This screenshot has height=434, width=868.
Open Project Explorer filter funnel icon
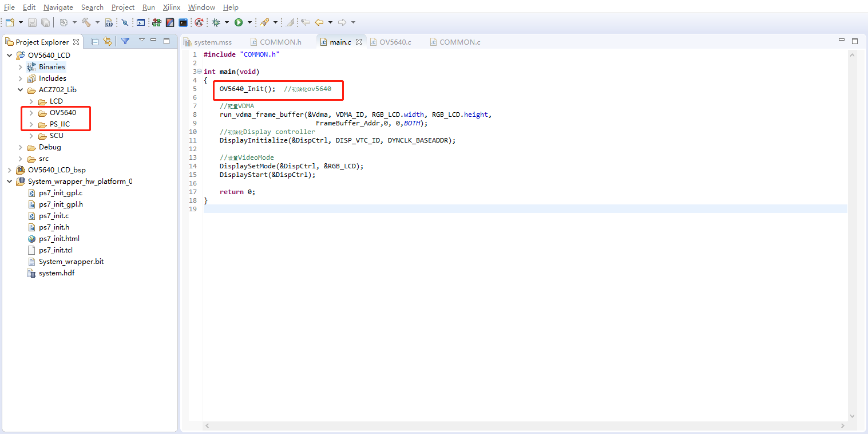(x=125, y=41)
